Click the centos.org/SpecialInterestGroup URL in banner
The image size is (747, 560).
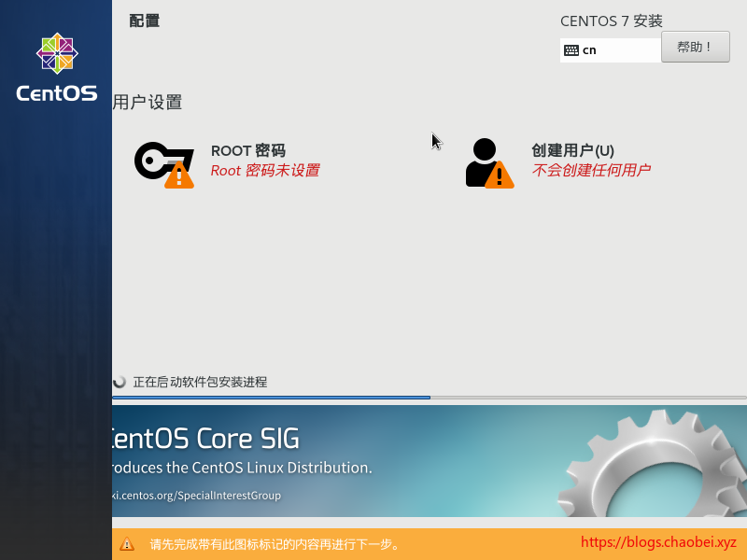[x=197, y=496]
